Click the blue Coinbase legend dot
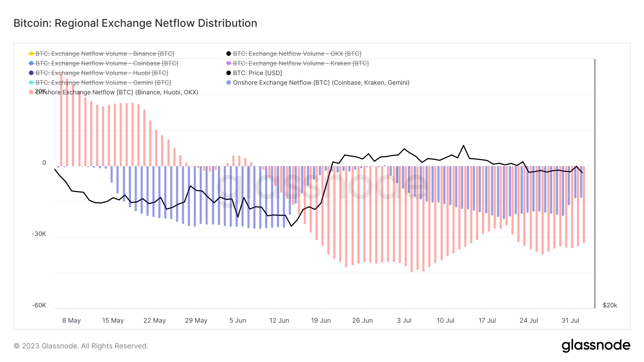This screenshot has width=644, height=362. click(x=31, y=63)
